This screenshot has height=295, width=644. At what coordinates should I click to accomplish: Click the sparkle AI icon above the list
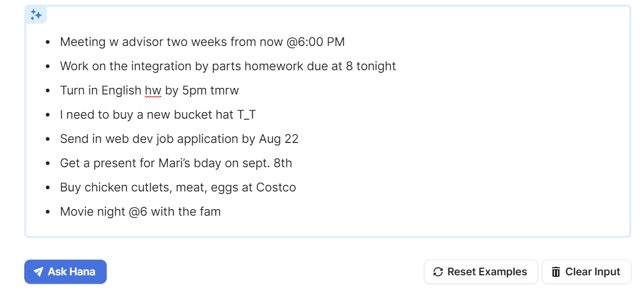(x=36, y=15)
